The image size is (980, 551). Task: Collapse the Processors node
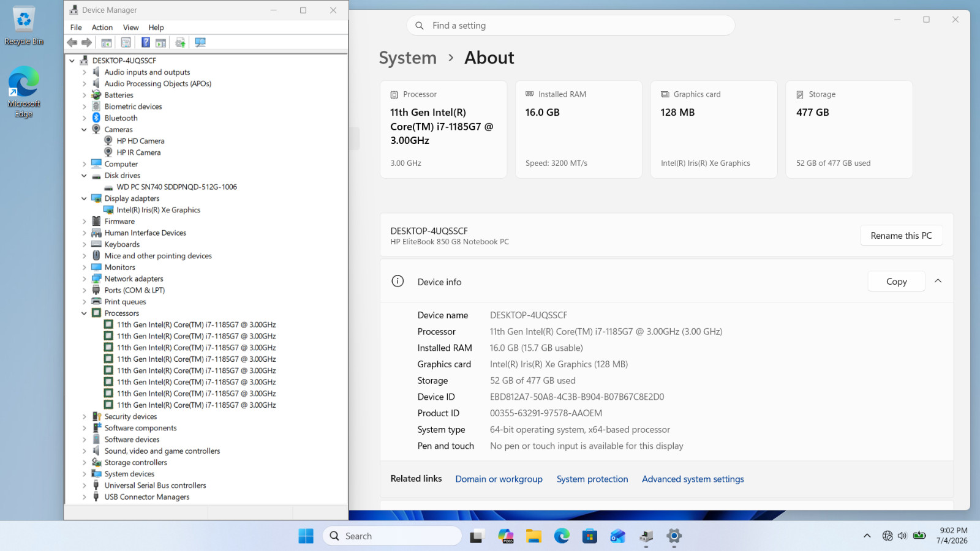click(x=85, y=313)
